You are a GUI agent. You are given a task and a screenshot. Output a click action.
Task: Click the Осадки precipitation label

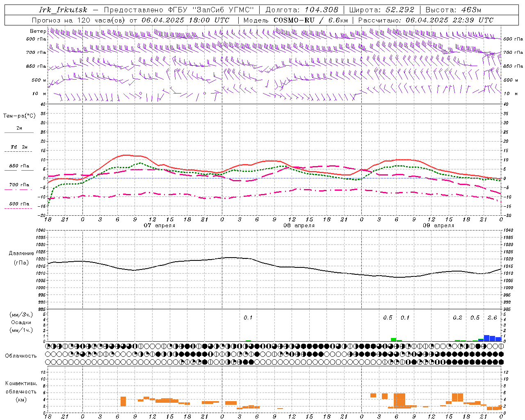point(21,322)
